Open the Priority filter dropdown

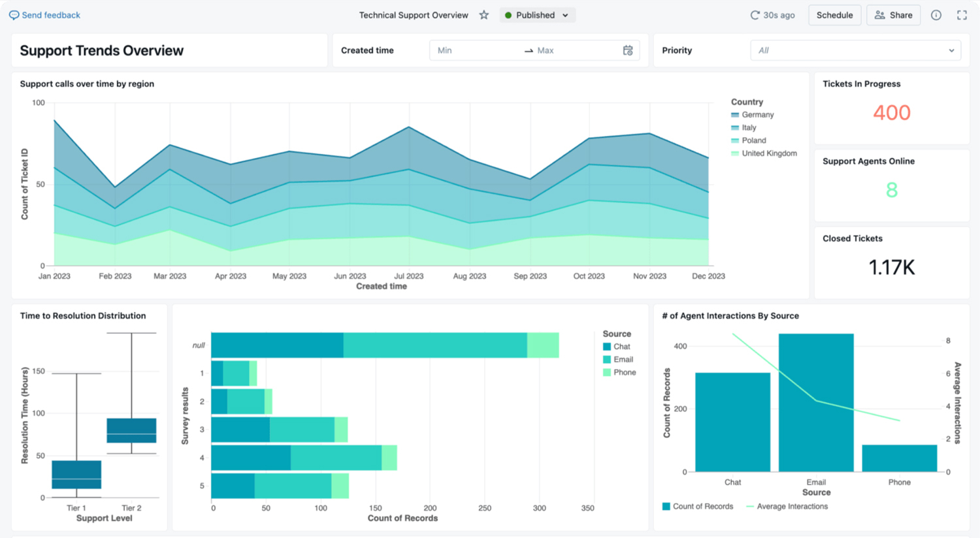[x=855, y=50]
